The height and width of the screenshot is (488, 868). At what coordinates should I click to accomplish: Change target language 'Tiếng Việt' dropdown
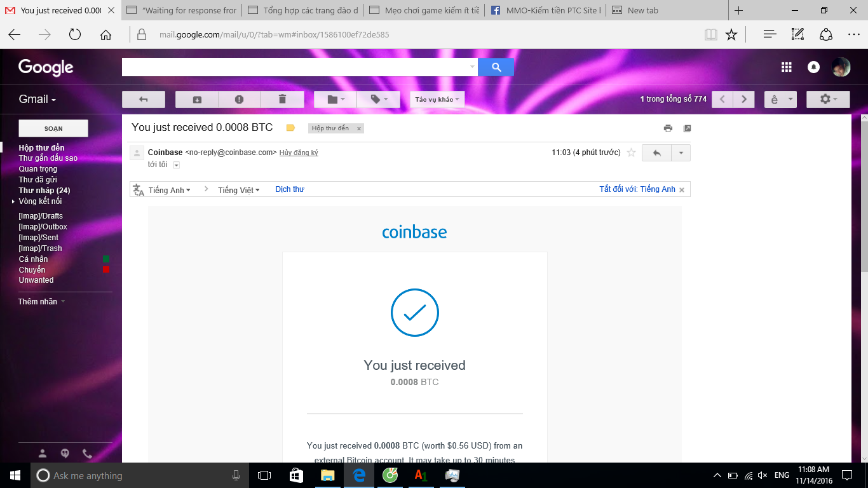(238, 190)
